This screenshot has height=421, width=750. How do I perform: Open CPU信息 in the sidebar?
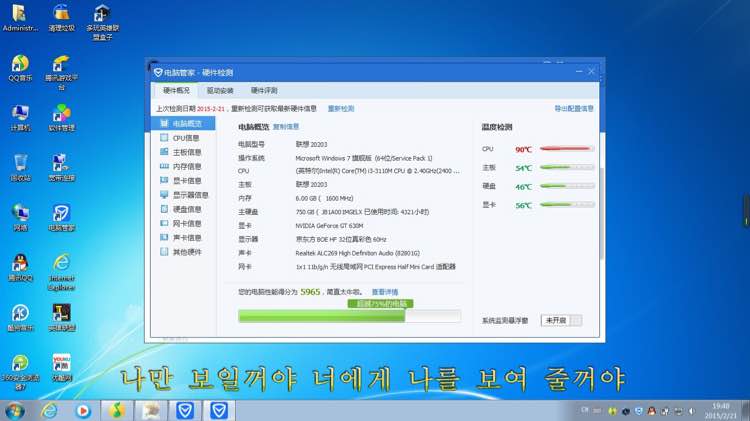183,138
